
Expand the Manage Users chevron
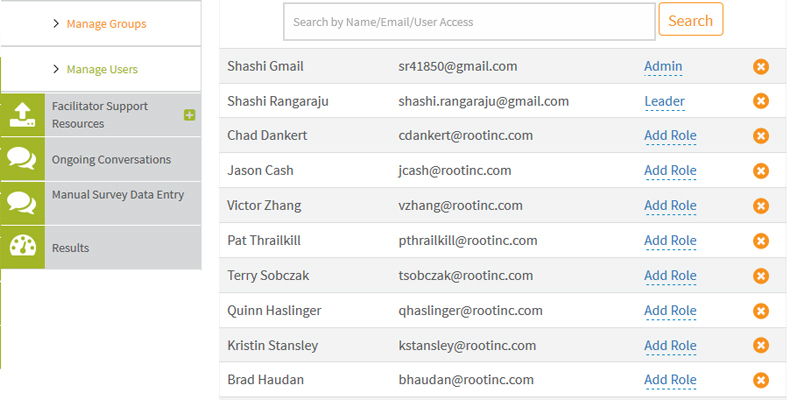tap(56, 70)
